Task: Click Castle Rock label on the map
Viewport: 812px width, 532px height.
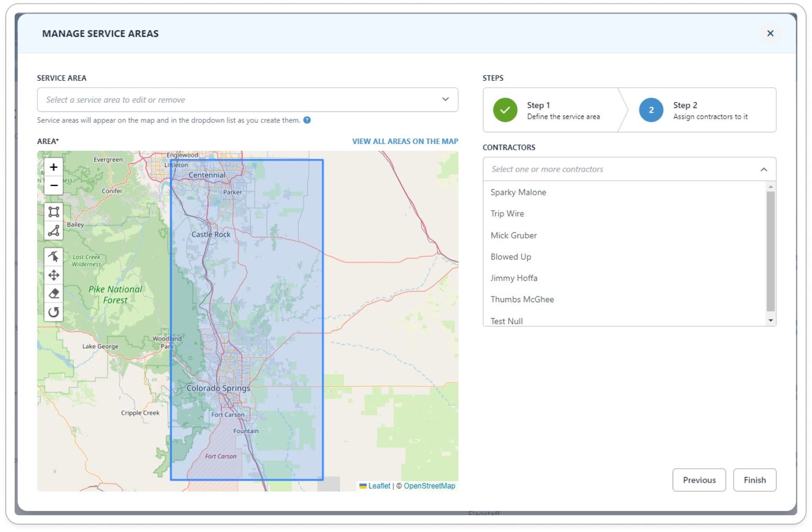Action: click(x=211, y=235)
